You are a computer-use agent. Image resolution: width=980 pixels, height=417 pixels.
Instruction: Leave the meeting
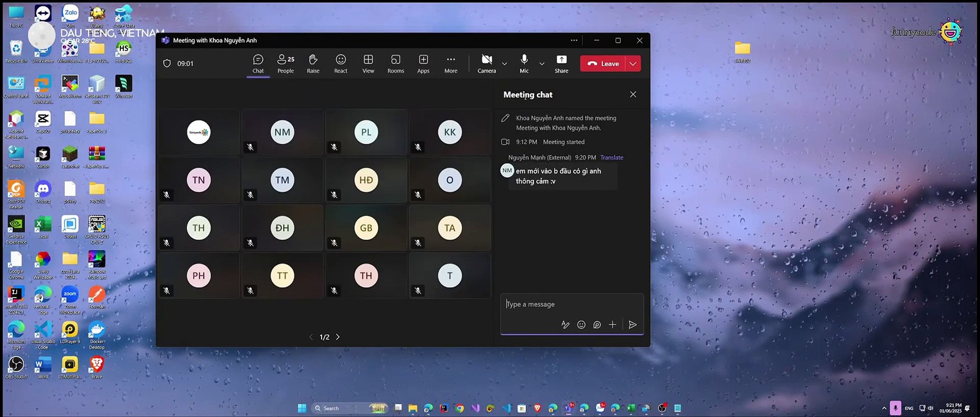[603, 64]
